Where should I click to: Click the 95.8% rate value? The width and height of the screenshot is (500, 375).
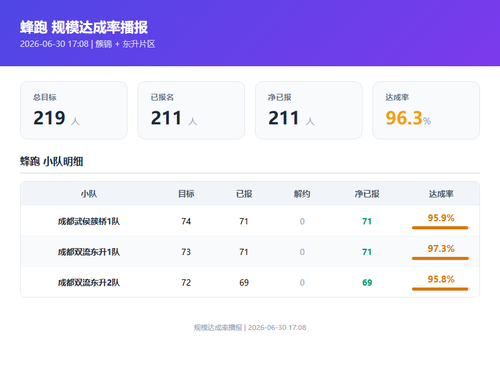(441, 279)
